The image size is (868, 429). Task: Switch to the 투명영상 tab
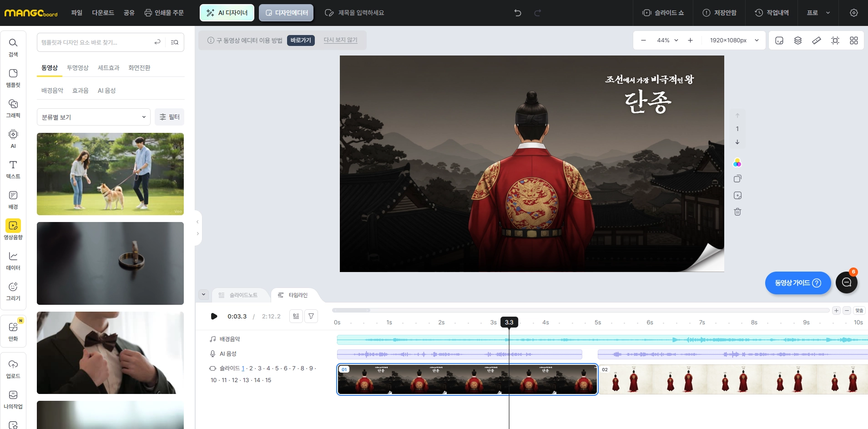point(78,68)
